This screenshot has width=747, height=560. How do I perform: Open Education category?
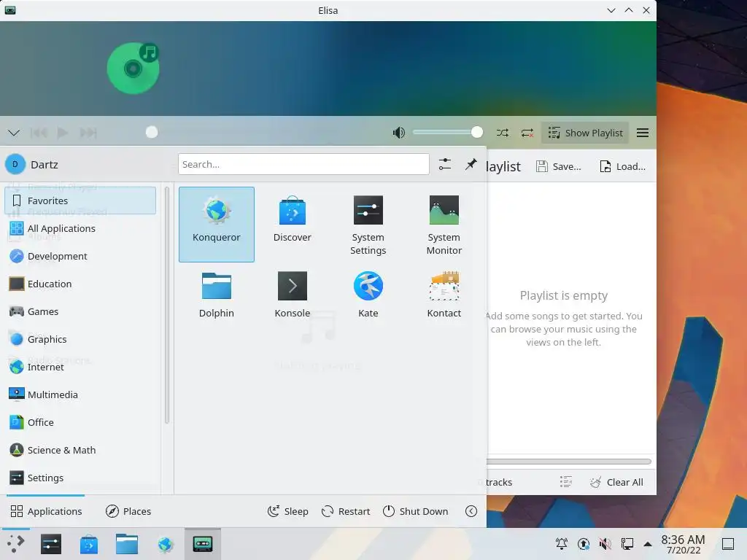80,284
